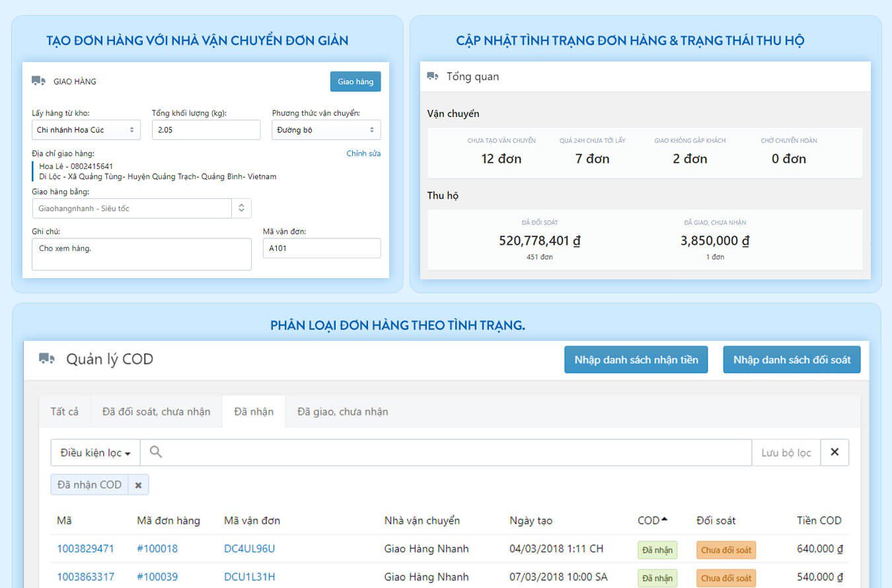Clear the search with the X button
892x588 pixels.
point(835,453)
